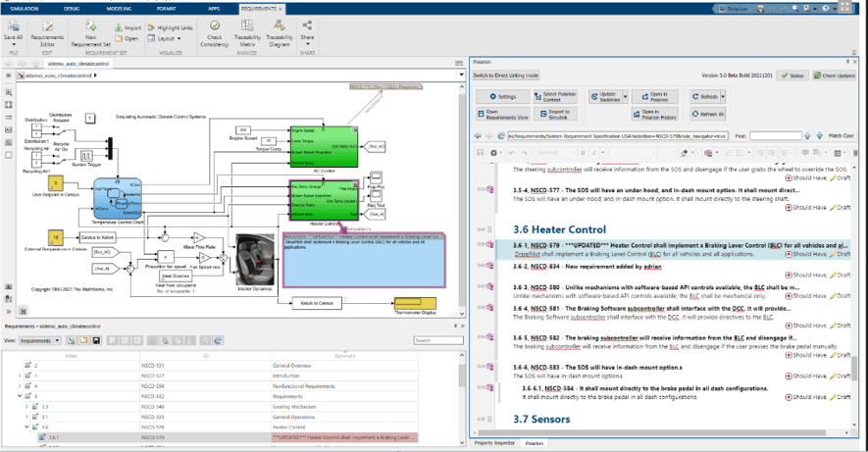Click Import in the Requirement Set group
Viewport: 868px width, 452px height.
tap(128, 27)
